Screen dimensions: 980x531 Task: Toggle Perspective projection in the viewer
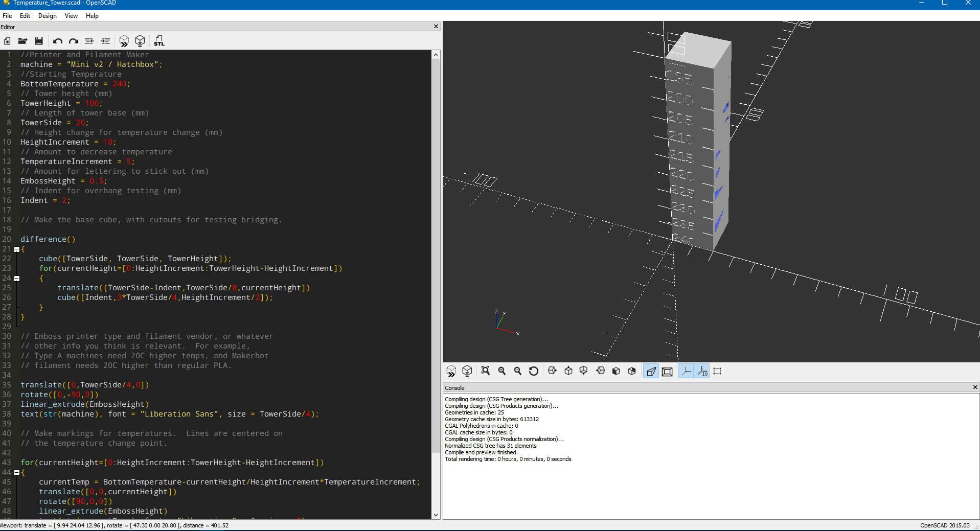click(x=651, y=372)
